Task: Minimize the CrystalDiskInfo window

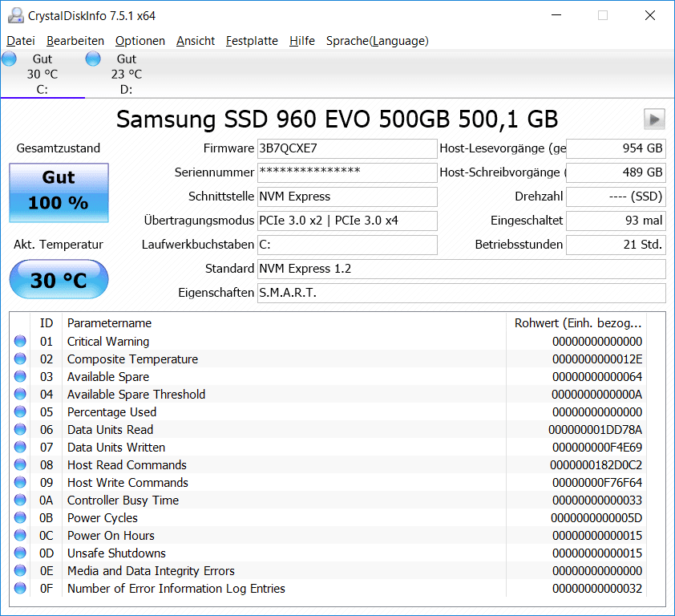Action: pos(556,15)
